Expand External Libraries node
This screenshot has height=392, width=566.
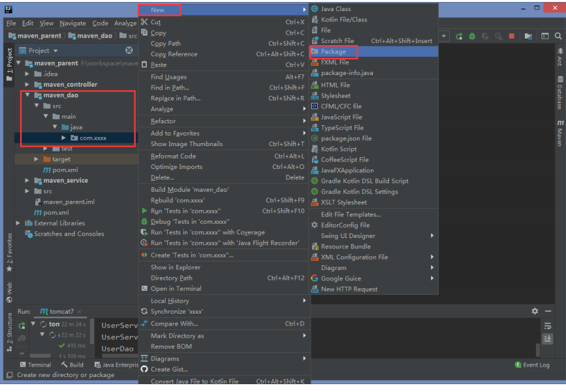click(18, 223)
